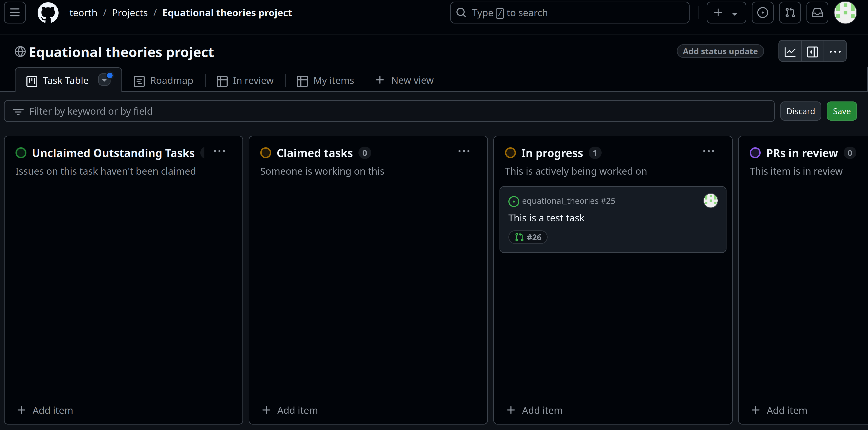This screenshot has height=430, width=868.
Task: Click the plus icon in header create button
Action: click(x=718, y=13)
